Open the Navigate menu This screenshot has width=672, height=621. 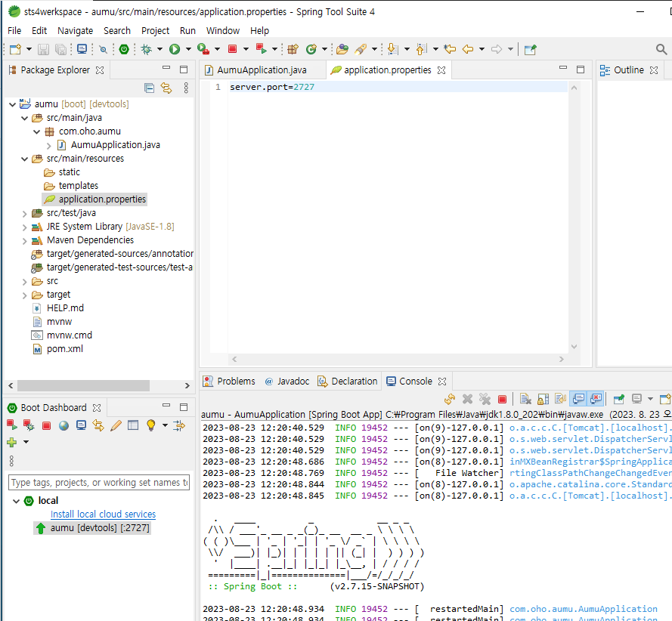(x=76, y=31)
